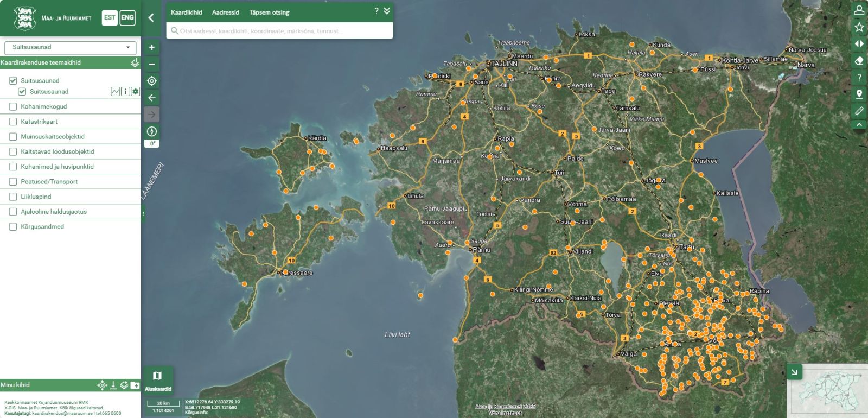Image resolution: width=868 pixels, height=418 pixels.
Task: Zoom in on the map
Action: pyautogui.click(x=152, y=47)
